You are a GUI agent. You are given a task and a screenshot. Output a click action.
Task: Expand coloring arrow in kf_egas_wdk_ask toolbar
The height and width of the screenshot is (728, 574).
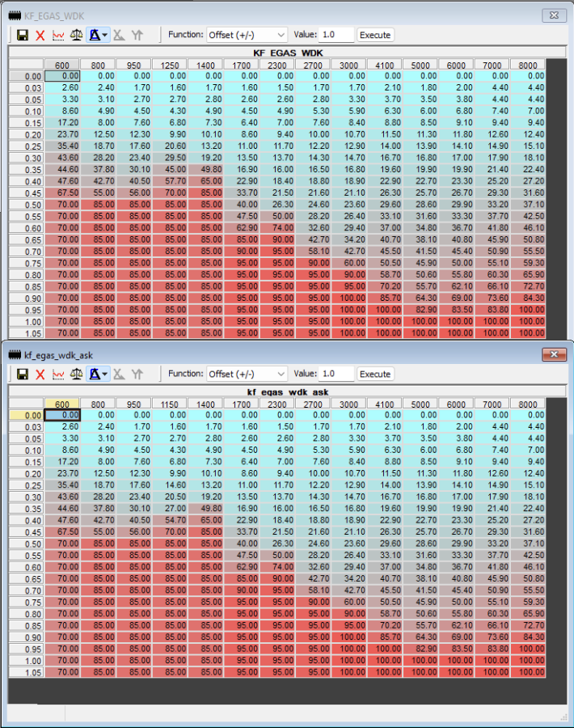click(x=105, y=374)
